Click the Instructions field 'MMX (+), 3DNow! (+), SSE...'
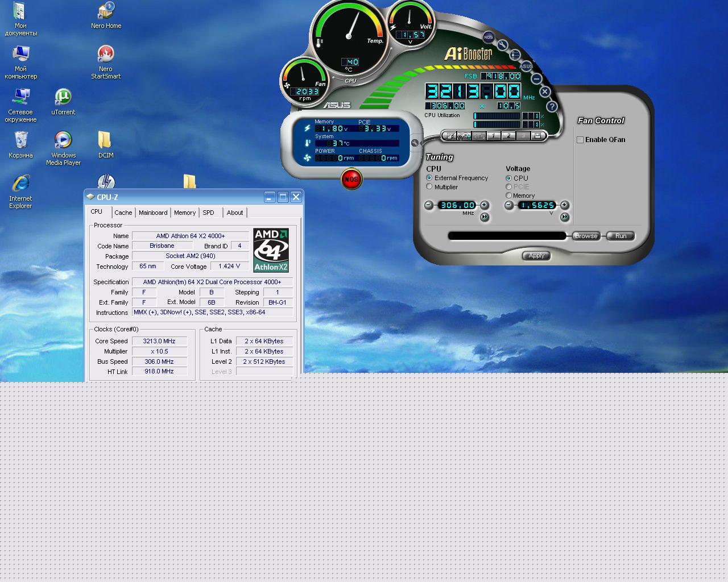Image resolution: width=728 pixels, height=582 pixels. (212, 312)
